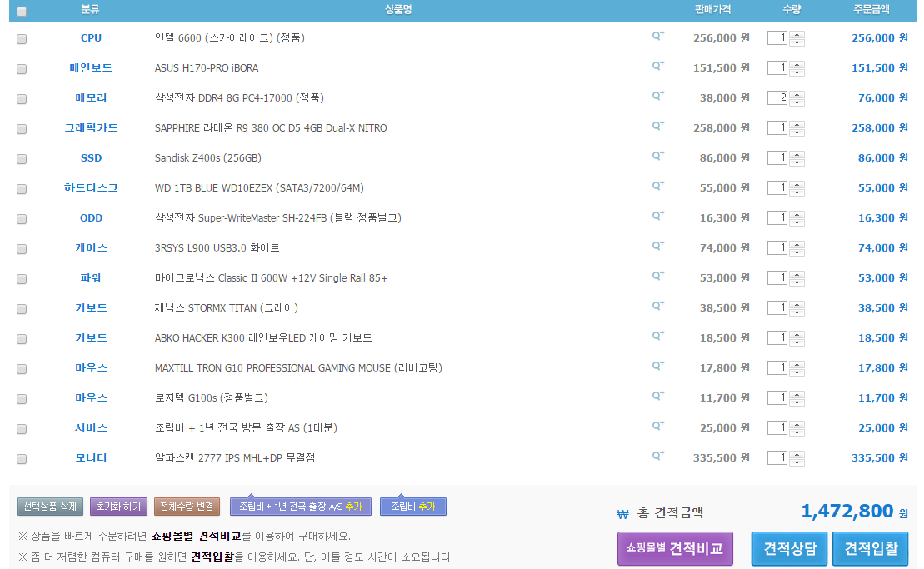This screenshot has height=569, width=924.
Task: Select the 그래픽카드 row checkbox
Action: pos(22,129)
